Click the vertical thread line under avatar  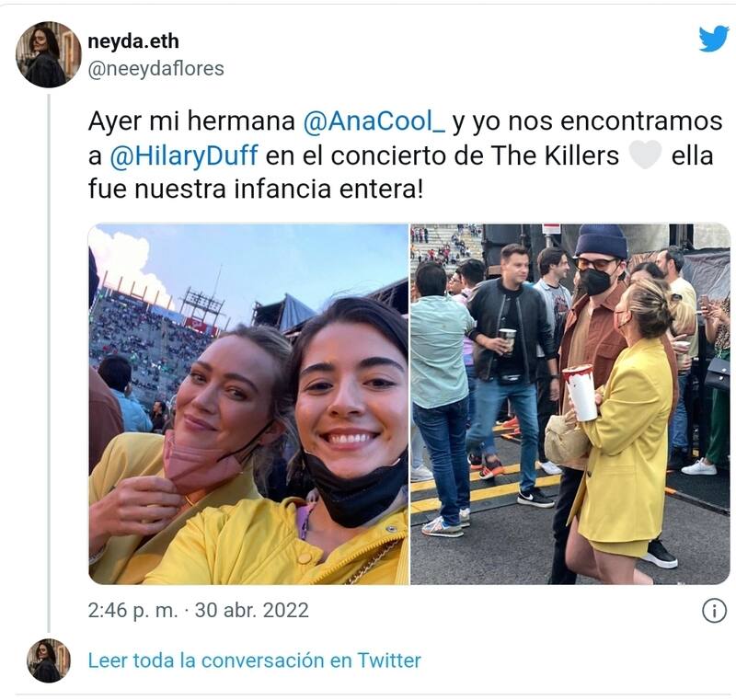pos(49,362)
